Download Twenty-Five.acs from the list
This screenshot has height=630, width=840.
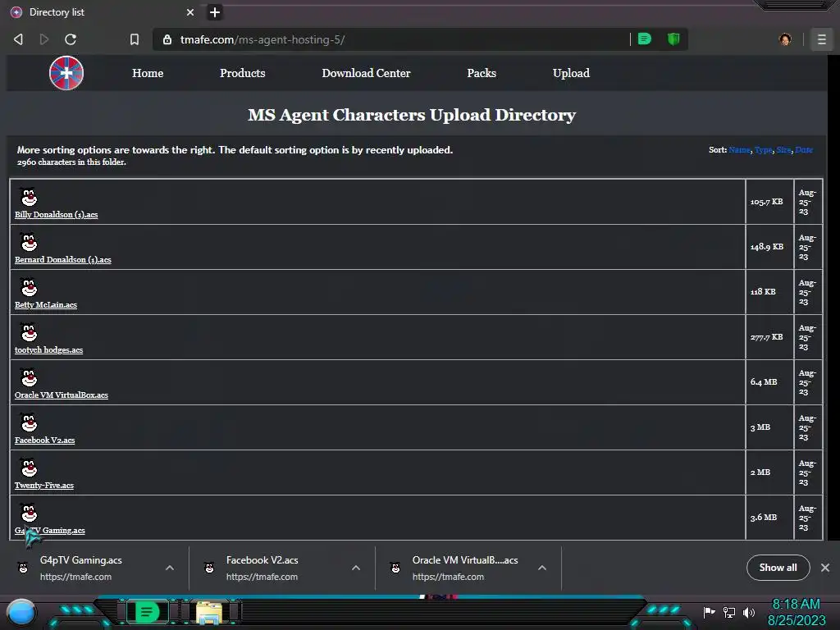pyautogui.click(x=44, y=485)
